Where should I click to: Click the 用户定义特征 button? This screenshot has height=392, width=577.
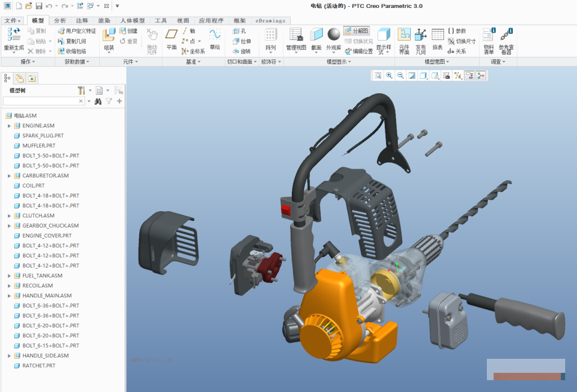pyautogui.click(x=77, y=31)
